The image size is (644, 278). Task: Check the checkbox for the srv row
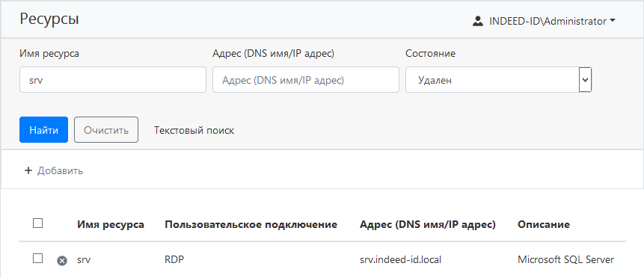(x=38, y=259)
